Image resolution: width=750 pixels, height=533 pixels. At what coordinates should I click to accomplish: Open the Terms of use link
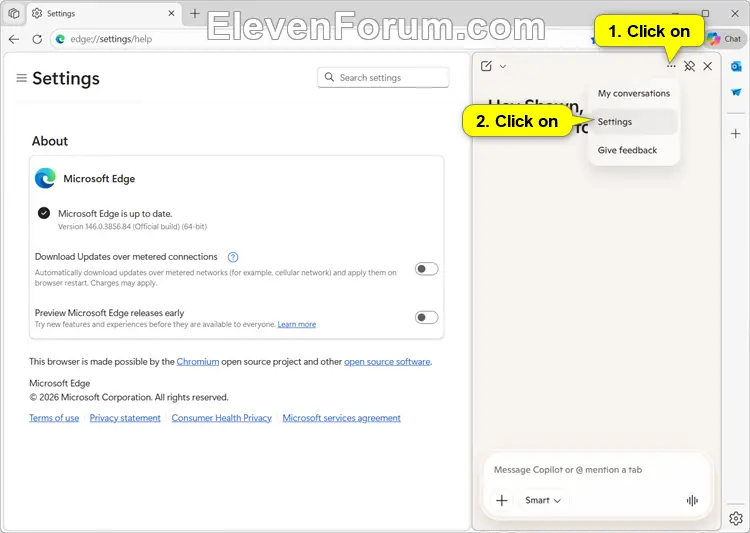54,418
